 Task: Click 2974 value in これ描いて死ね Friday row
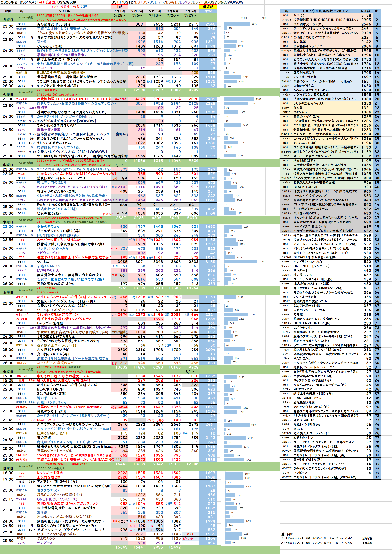point(122,314)
